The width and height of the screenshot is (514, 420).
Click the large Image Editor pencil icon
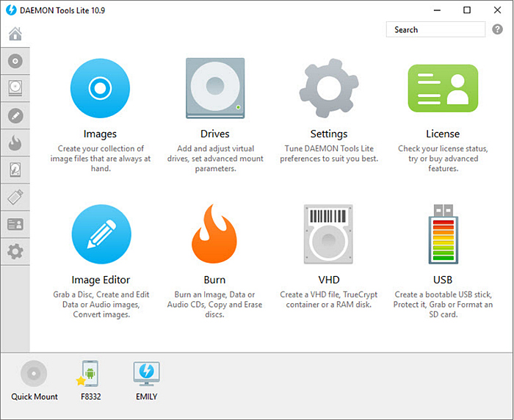tap(101, 234)
